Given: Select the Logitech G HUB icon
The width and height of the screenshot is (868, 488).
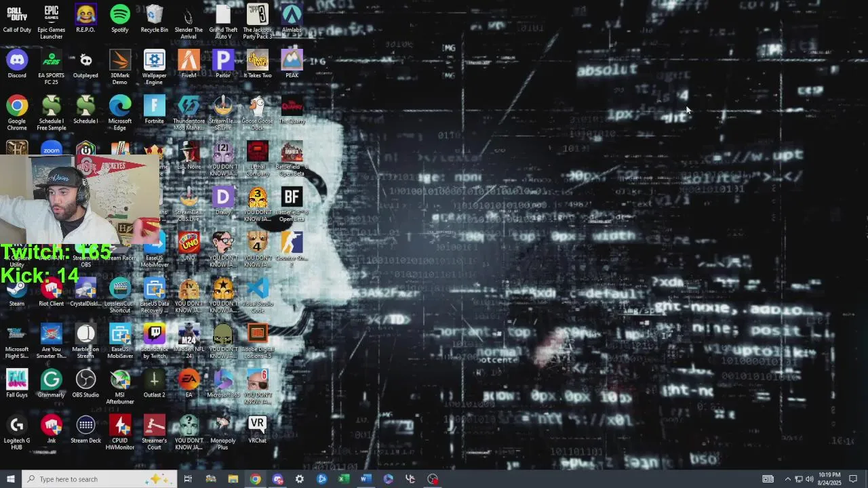Looking at the screenshot, I should [x=17, y=431].
